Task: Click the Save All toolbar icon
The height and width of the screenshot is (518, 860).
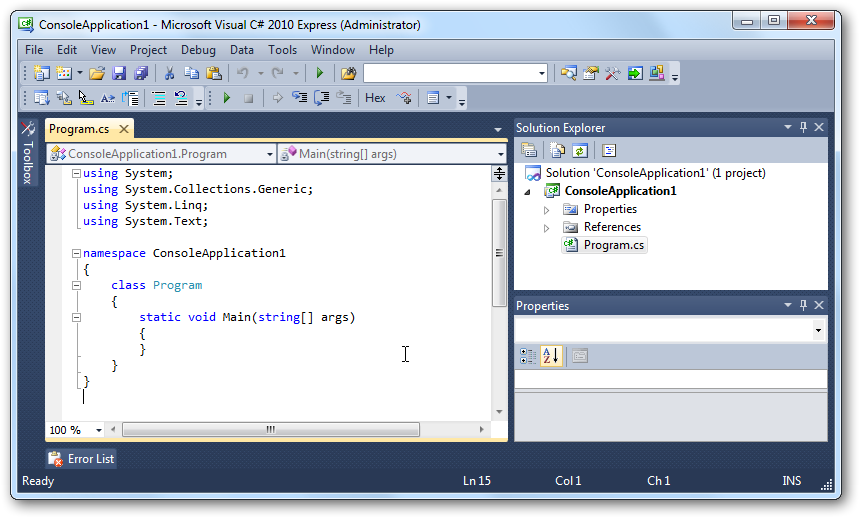Action: point(141,73)
